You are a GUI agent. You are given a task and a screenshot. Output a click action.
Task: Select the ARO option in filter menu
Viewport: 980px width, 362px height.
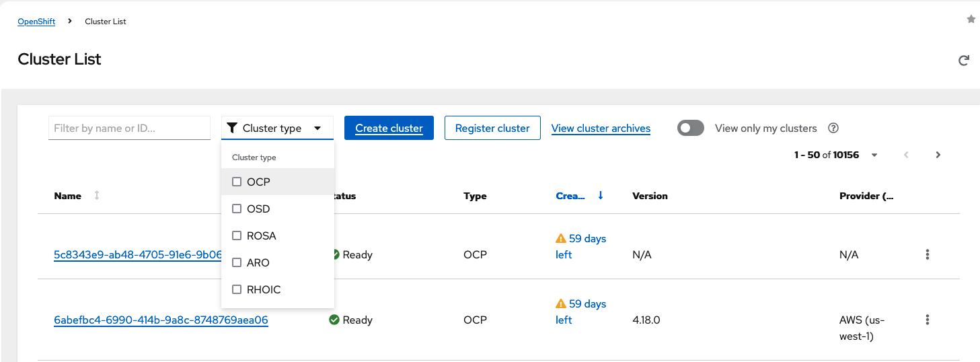click(x=258, y=262)
